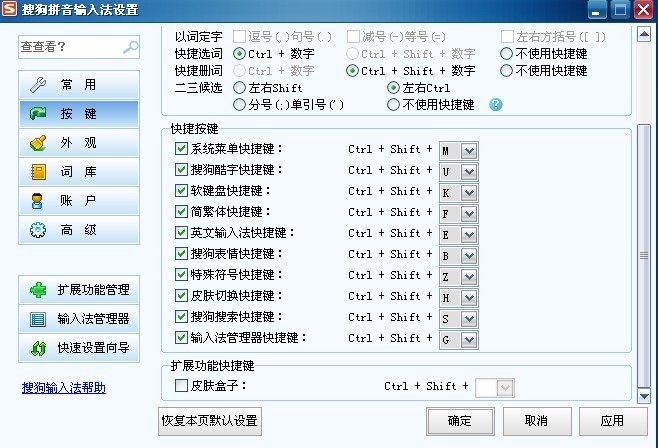Confirm with the 确定 button
Viewport: 658px width, 448px height.
[x=460, y=421]
